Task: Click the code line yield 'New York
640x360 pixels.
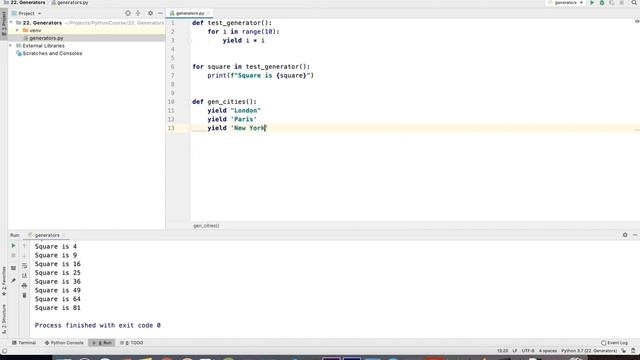Action: 237,128
